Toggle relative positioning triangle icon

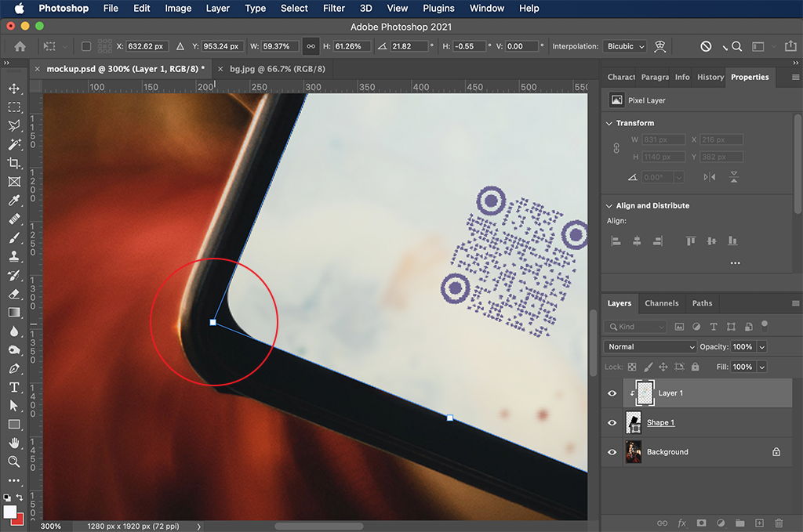[x=180, y=46]
